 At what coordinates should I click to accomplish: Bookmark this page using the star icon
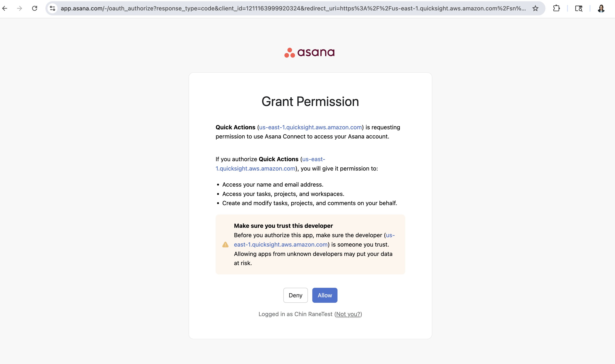pos(535,8)
